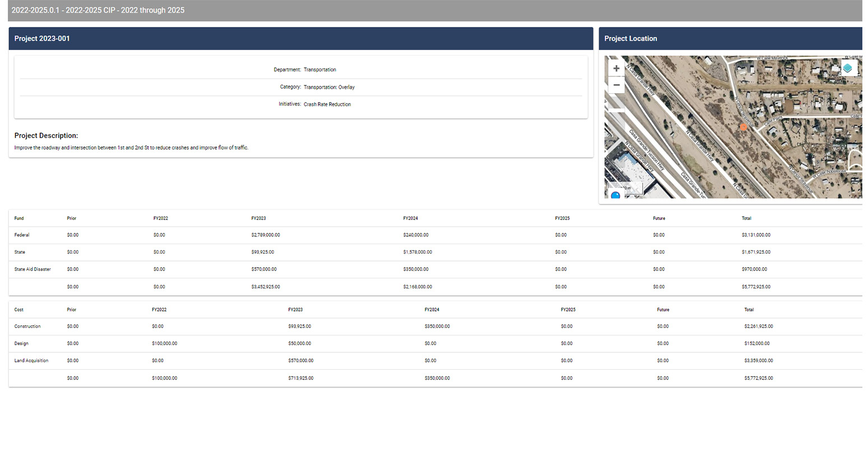Click the map zoom in button
The height and width of the screenshot is (454, 868).
click(616, 68)
